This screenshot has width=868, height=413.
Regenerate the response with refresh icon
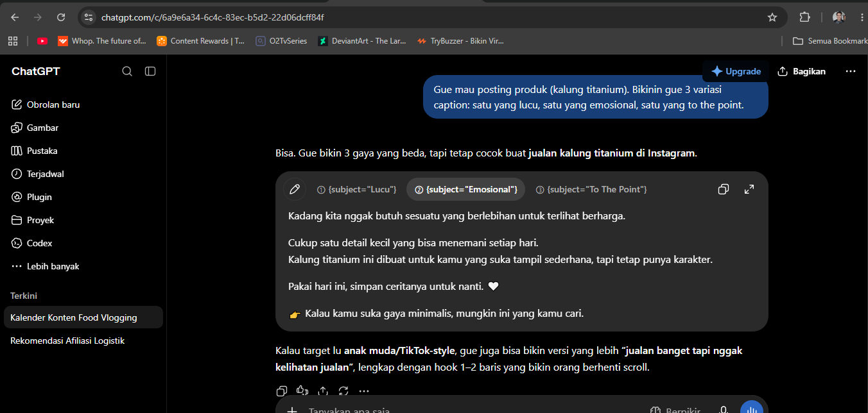pos(343,391)
